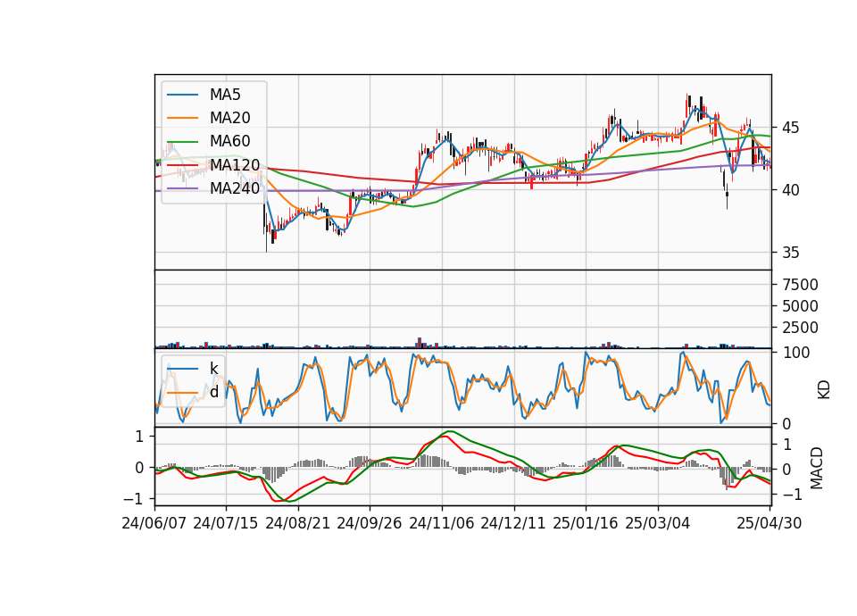The width and height of the screenshot is (857, 616).
Task: Click the 25/04/30 date axis label
Action: 770,523
